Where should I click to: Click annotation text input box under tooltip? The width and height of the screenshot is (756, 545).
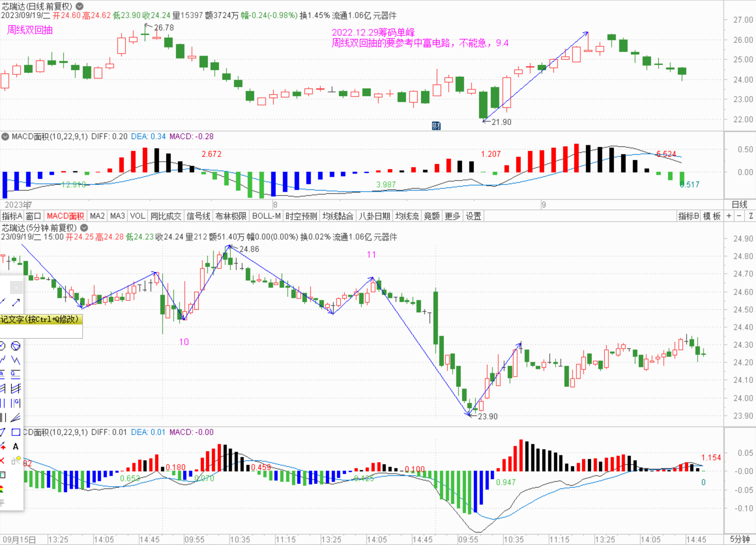[x=41, y=332]
